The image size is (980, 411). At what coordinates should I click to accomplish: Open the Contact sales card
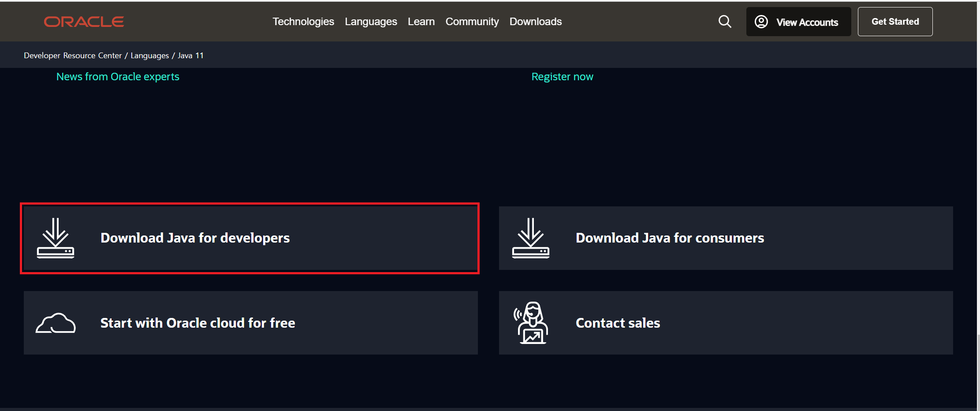tap(726, 323)
